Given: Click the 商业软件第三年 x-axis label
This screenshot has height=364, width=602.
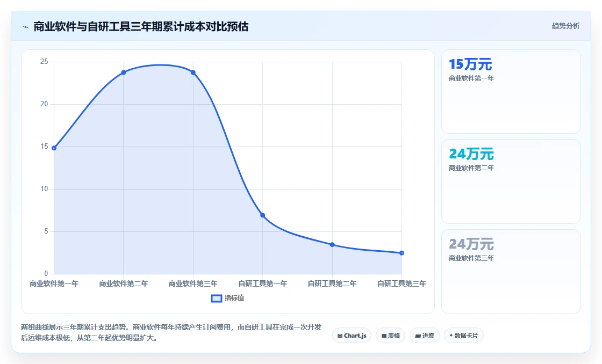Looking at the screenshot, I should [x=193, y=284].
